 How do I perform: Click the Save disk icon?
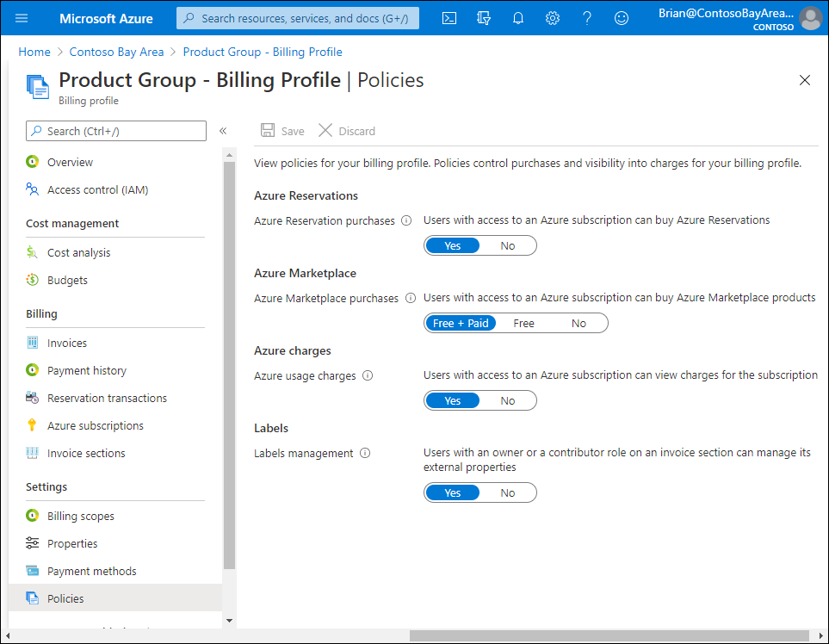tap(268, 131)
